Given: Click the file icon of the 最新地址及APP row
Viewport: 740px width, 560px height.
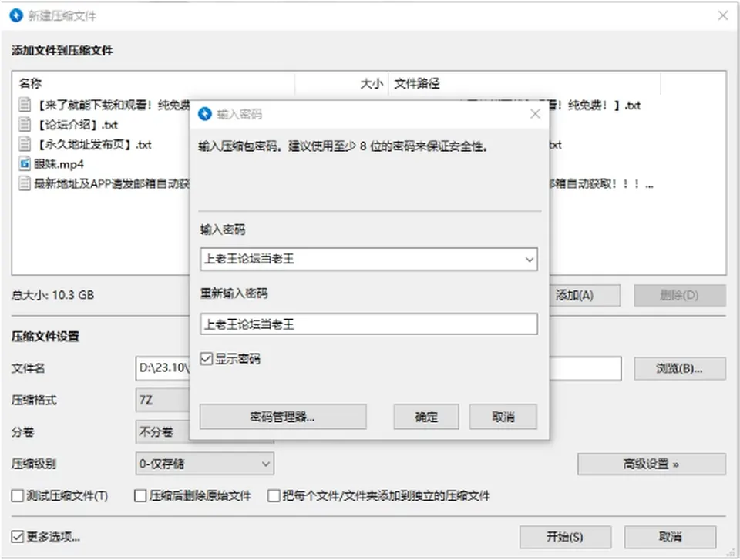Looking at the screenshot, I should (x=25, y=183).
